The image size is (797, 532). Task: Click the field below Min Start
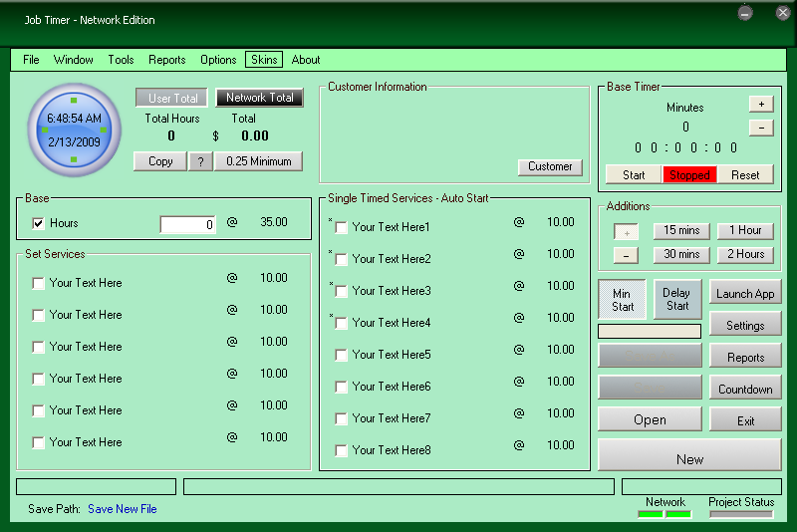tap(650, 332)
